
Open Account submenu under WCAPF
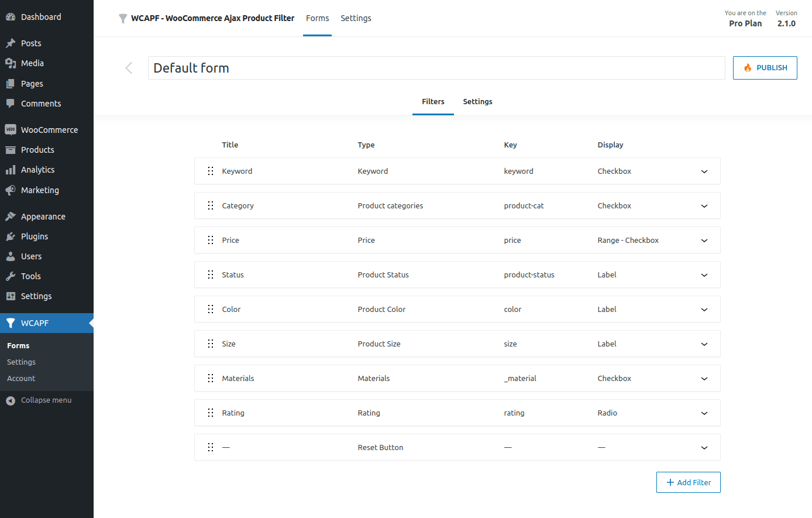(21, 379)
